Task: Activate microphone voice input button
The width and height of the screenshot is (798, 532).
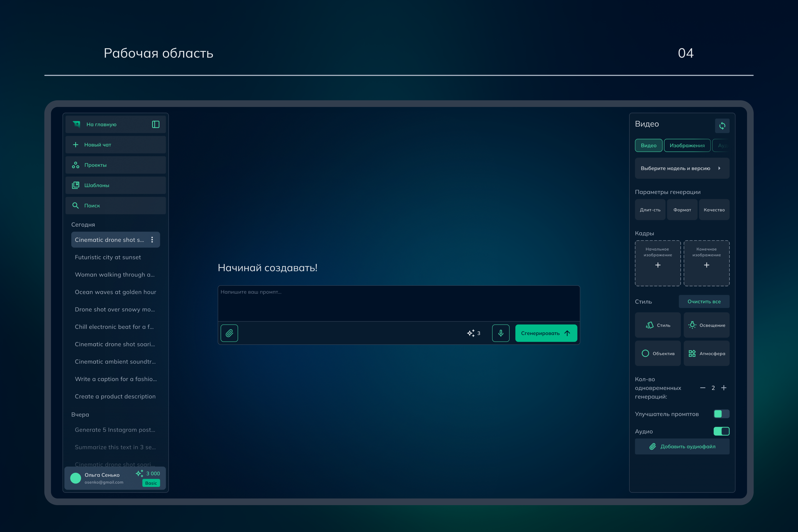Action: pos(501,333)
